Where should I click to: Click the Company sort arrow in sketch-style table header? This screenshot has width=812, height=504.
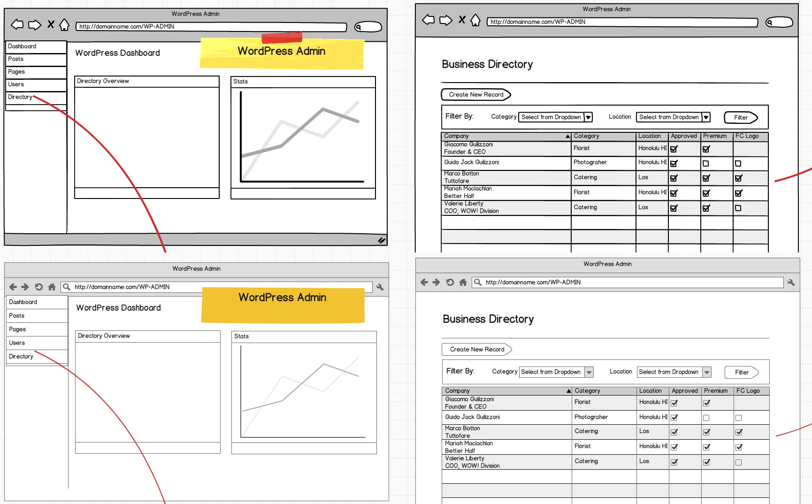click(567, 137)
